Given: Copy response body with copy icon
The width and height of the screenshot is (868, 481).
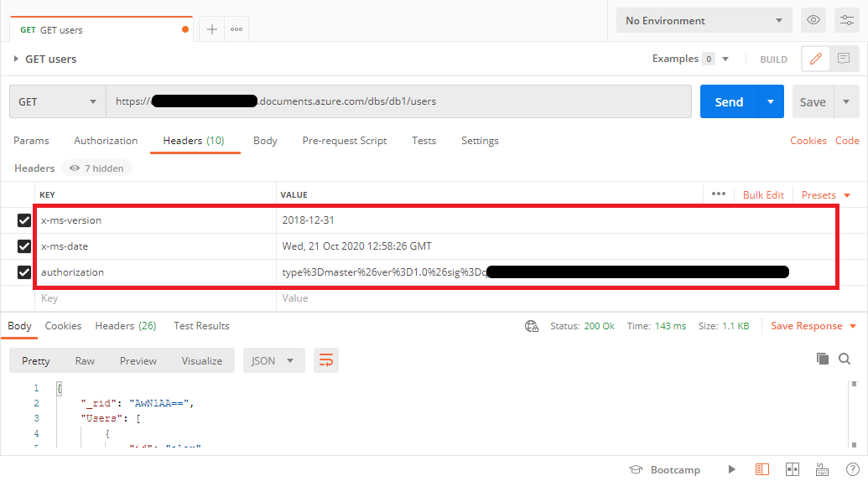Looking at the screenshot, I should [x=823, y=359].
